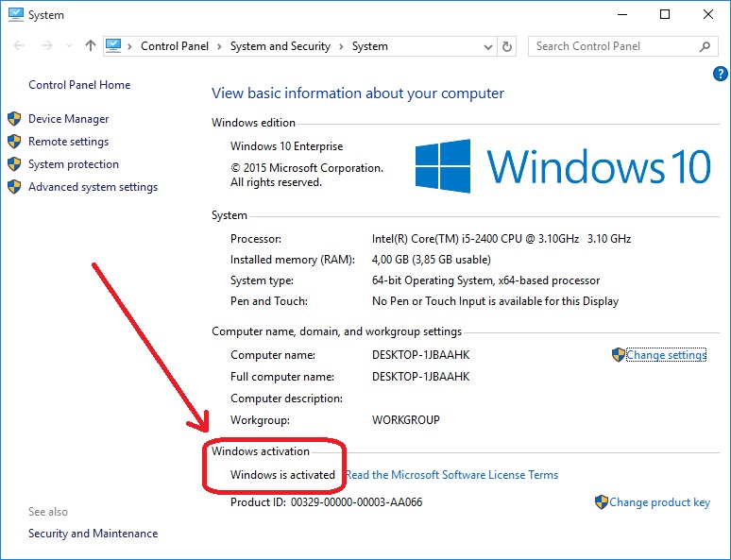The image size is (731, 560).
Task: Select Control Panel in the breadcrumb
Action: [x=175, y=46]
